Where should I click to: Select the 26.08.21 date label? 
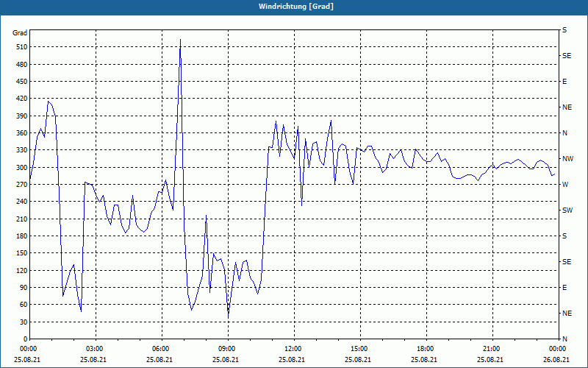tap(556, 360)
